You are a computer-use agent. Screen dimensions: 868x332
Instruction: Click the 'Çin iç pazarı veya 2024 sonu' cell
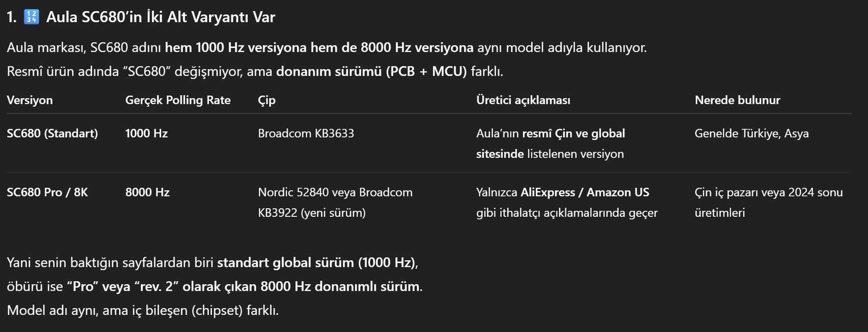tap(769, 192)
